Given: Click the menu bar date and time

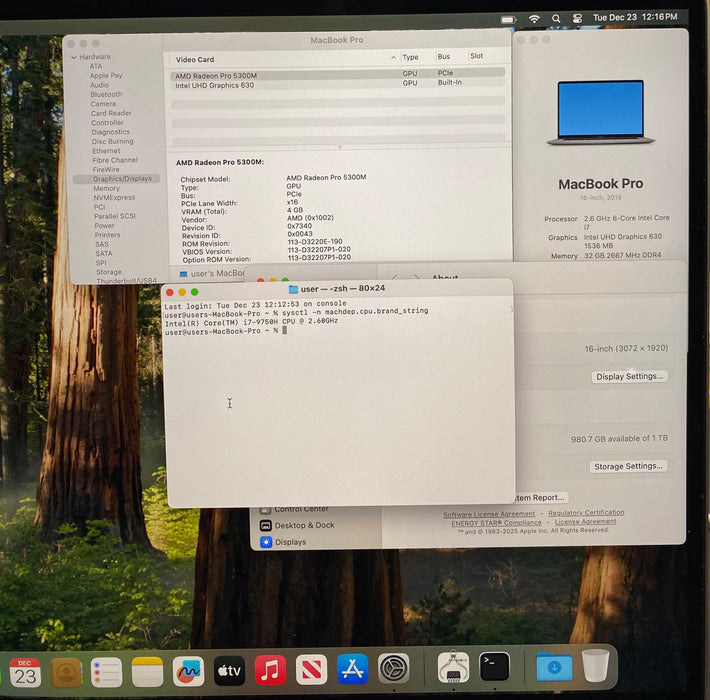Looking at the screenshot, I should coord(635,17).
